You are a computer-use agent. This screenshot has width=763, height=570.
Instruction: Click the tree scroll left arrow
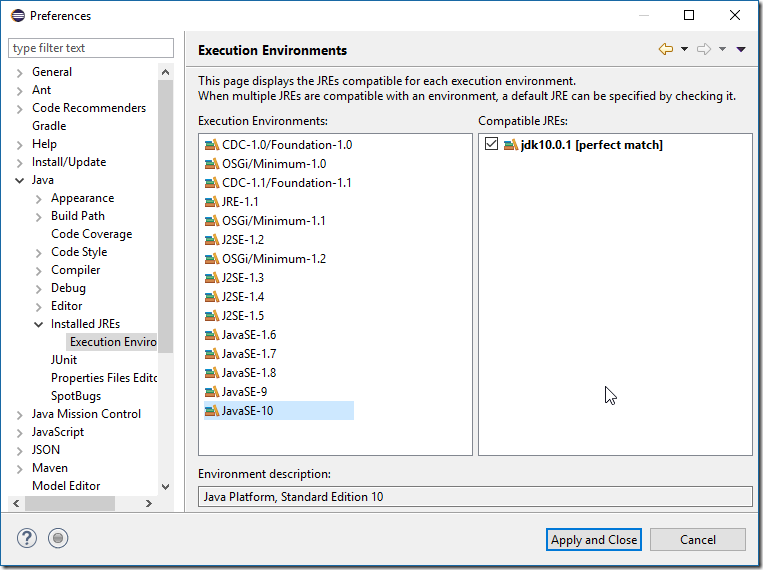16,503
